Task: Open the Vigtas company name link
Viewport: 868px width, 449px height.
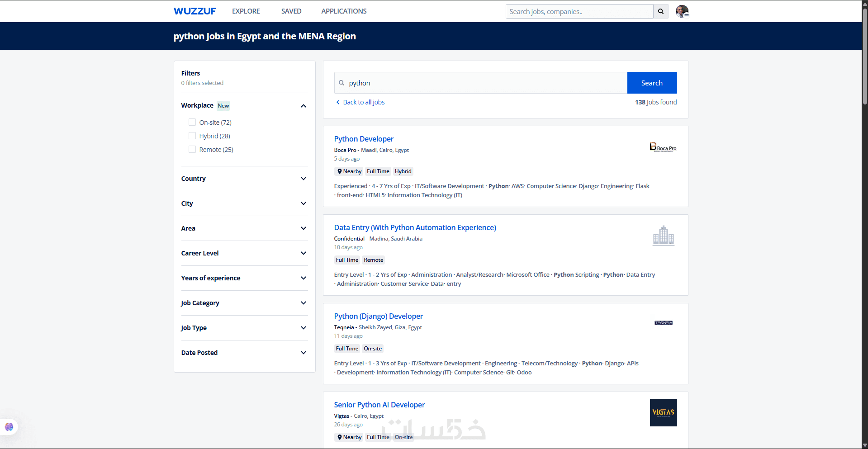Action: (x=342, y=416)
